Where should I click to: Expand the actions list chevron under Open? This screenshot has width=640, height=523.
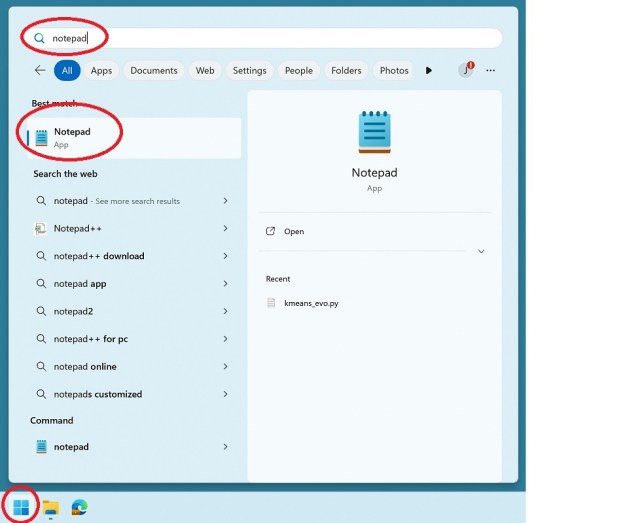(x=481, y=251)
